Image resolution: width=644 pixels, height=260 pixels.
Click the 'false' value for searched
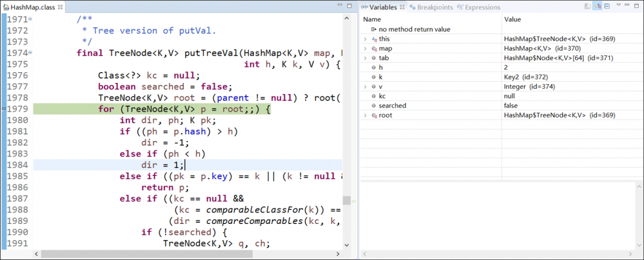coord(511,106)
